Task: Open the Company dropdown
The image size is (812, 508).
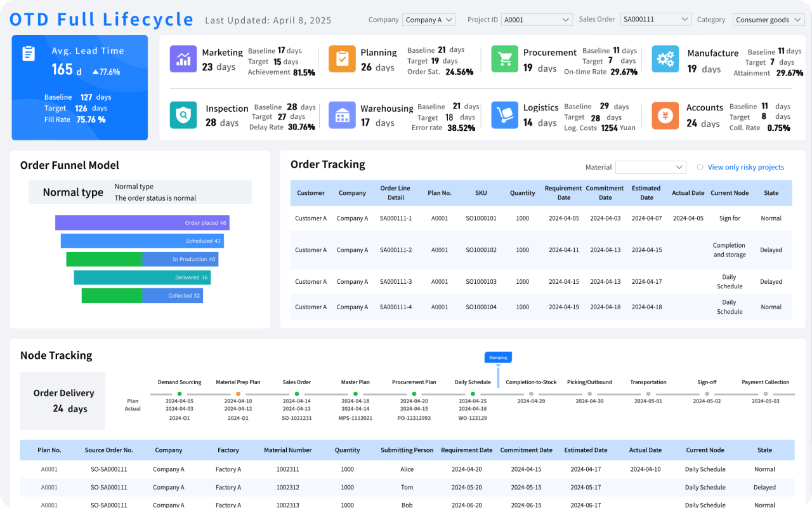Action: pyautogui.click(x=429, y=20)
